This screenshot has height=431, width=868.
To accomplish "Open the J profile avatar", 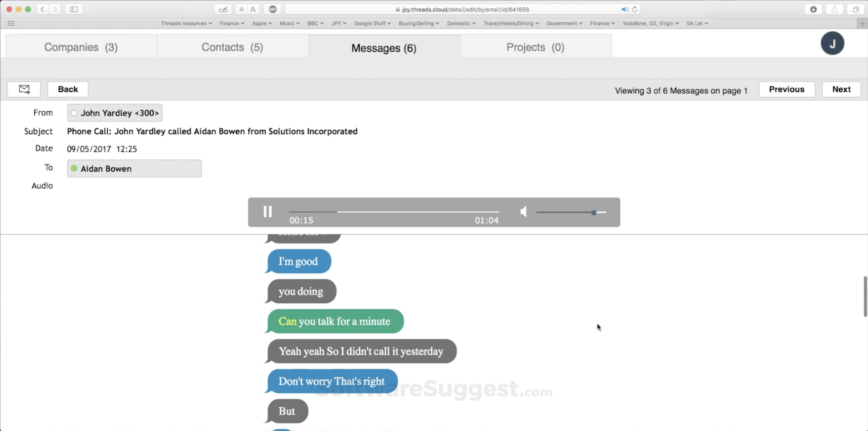I will click(x=832, y=43).
